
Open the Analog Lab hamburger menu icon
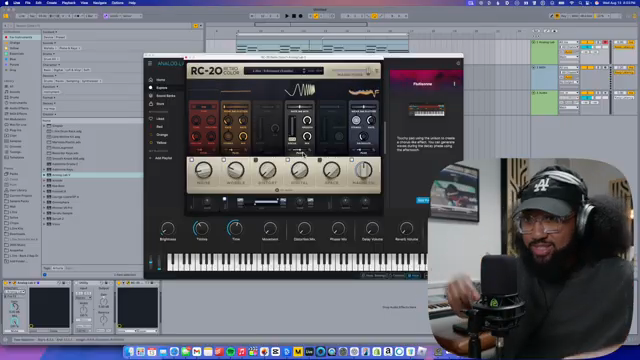[x=150, y=64]
